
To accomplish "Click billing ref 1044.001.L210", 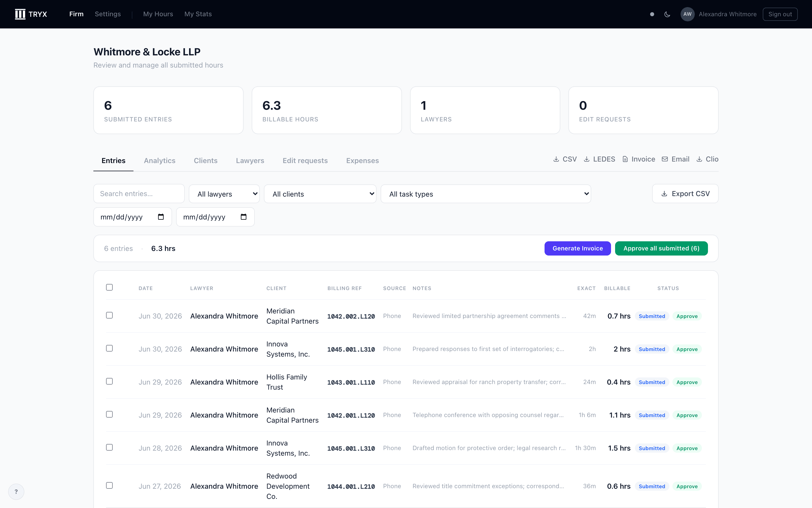I will click(x=351, y=486).
